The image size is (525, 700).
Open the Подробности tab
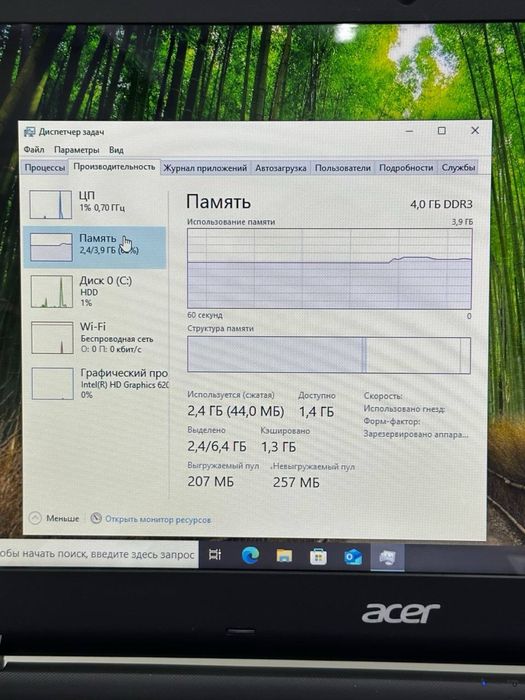[x=406, y=168]
